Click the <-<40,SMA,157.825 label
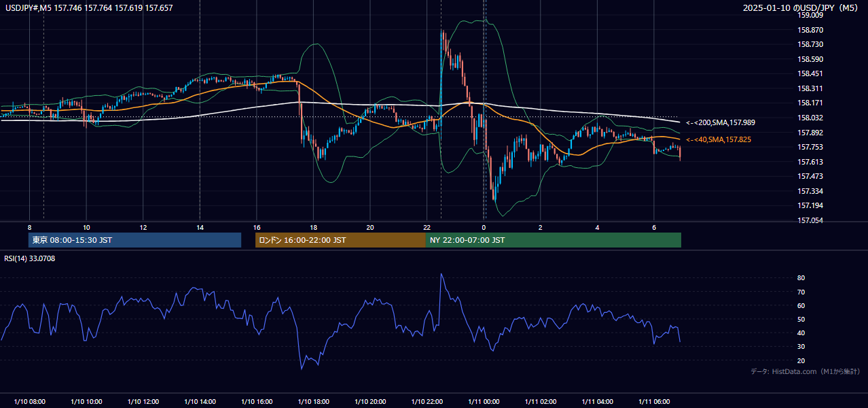The width and height of the screenshot is (868, 408). tap(719, 139)
